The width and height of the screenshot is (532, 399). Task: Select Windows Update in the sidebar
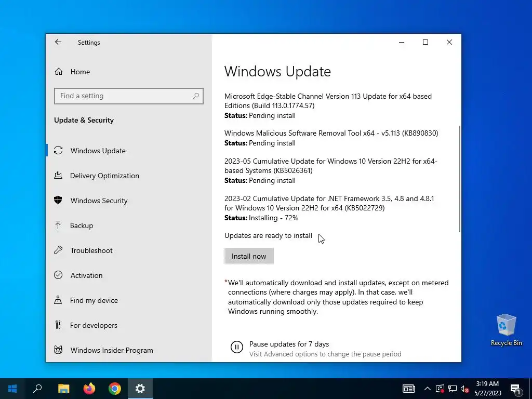129,151
